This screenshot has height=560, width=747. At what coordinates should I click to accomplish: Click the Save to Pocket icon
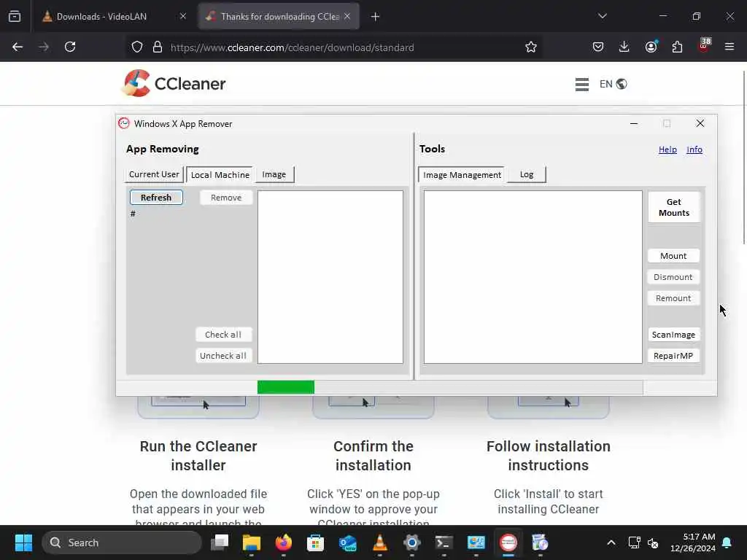[x=598, y=47]
